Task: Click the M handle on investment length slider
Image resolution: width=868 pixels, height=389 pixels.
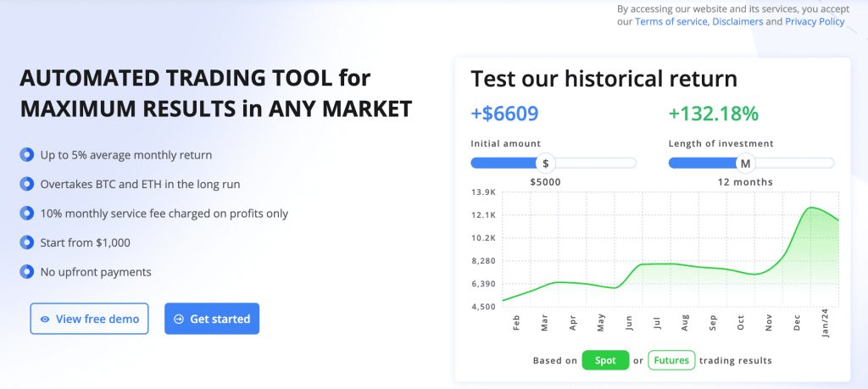Action: [x=745, y=163]
